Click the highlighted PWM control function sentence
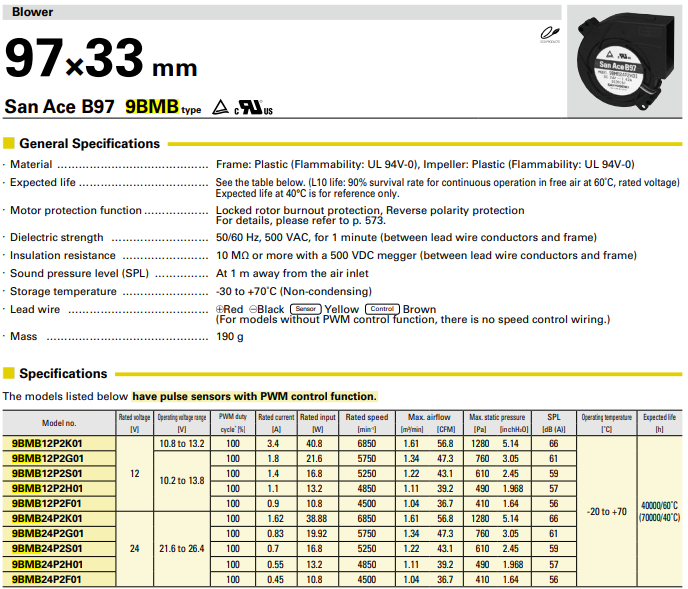 coord(254,396)
